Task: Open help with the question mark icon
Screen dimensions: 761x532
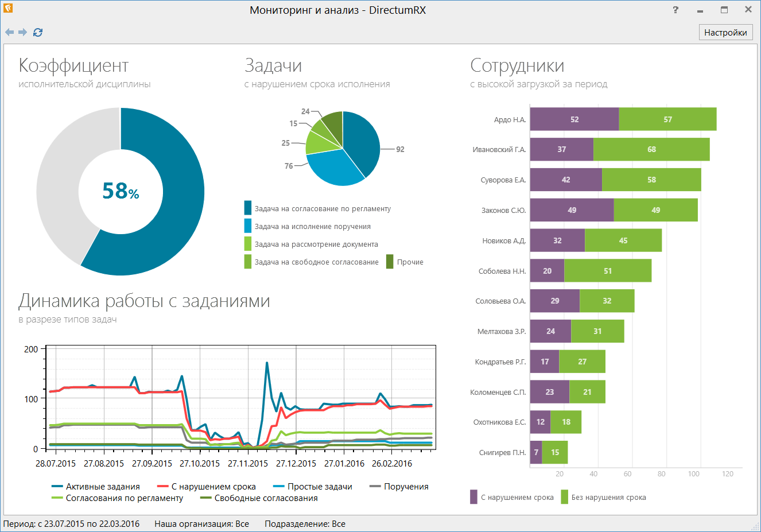Action: [675, 10]
